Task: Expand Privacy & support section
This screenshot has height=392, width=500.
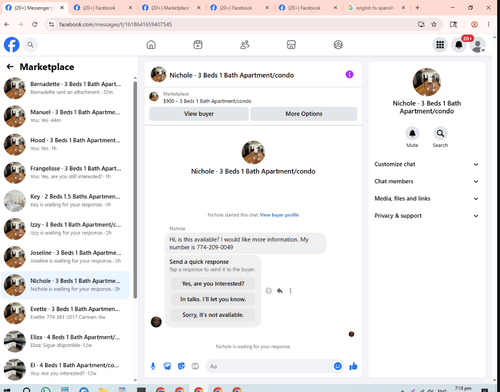Action: click(426, 216)
